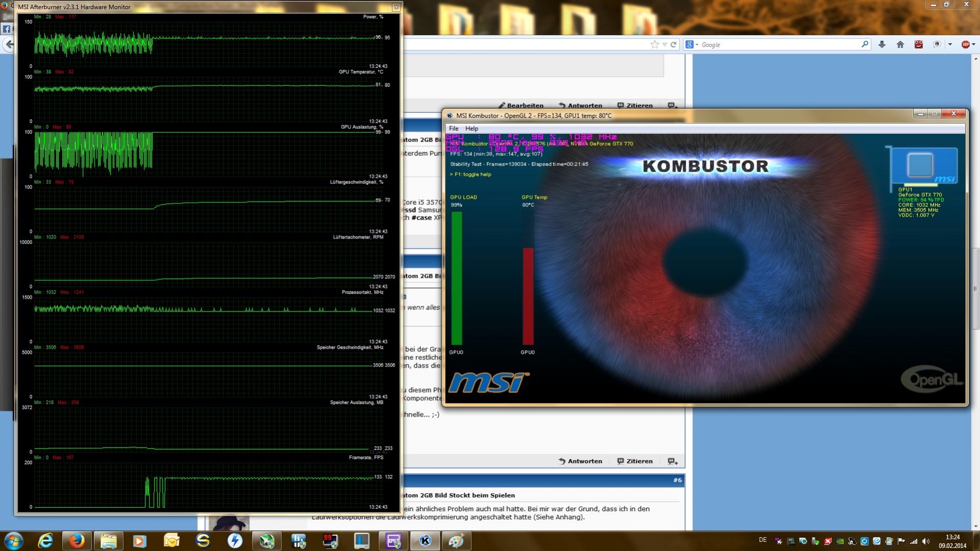Bookmark this page with the star icon

(x=655, y=44)
